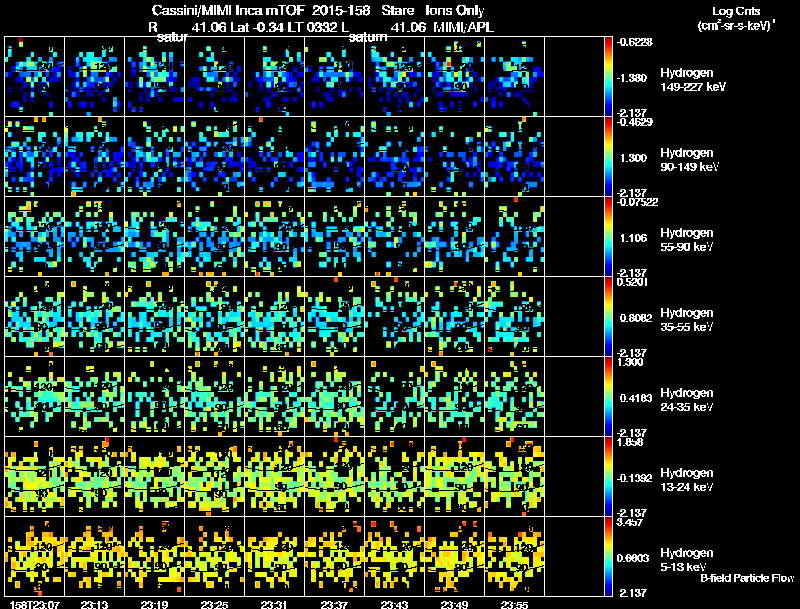Click the 'Hydrogen 24-35 keV' row label
Image resolution: width=800 pixels, height=609 pixels.
point(687,400)
